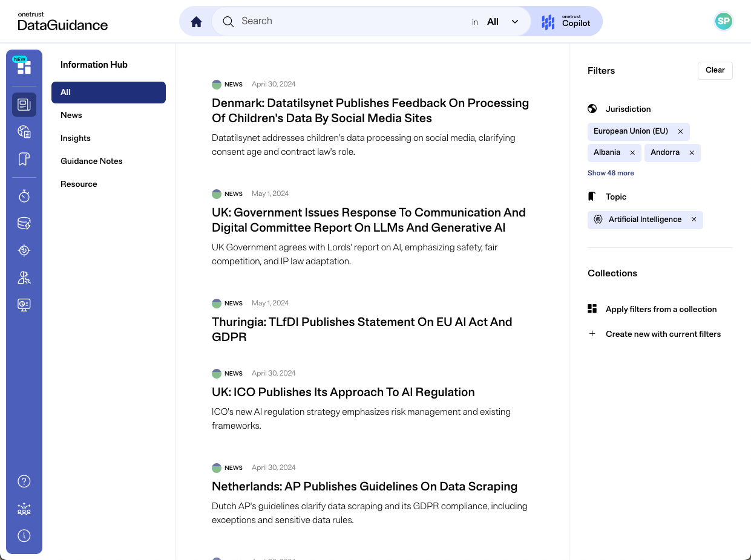Image resolution: width=751 pixels, height=560 pixels.
Task: Remove the European Union (EU) filter
Action: click(x=680, y=131)
